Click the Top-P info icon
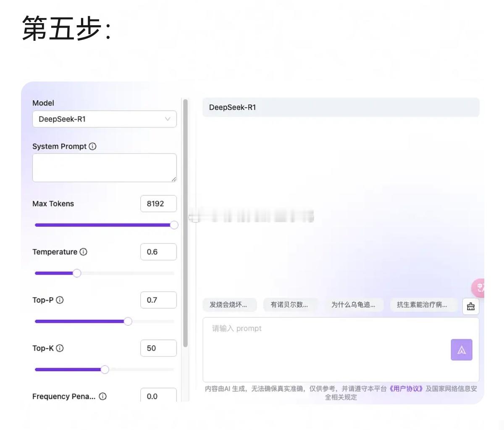504x430 pixels. [60, 300]
